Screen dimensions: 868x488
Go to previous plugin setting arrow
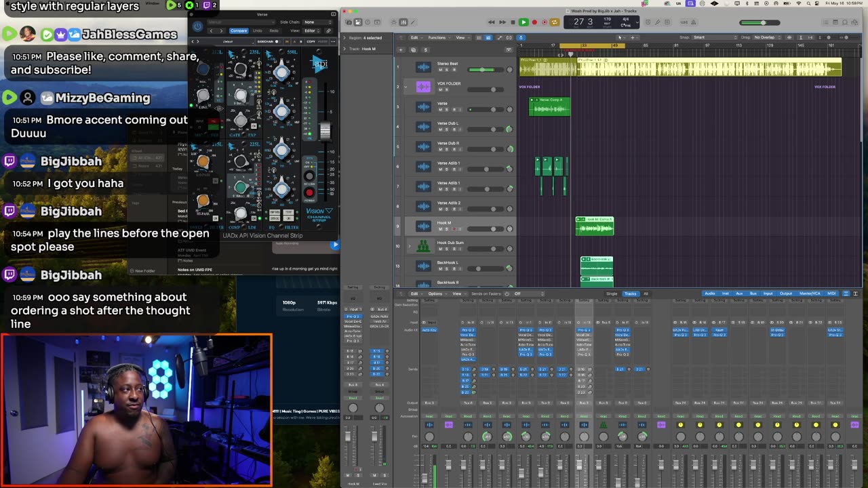[211, 30]
